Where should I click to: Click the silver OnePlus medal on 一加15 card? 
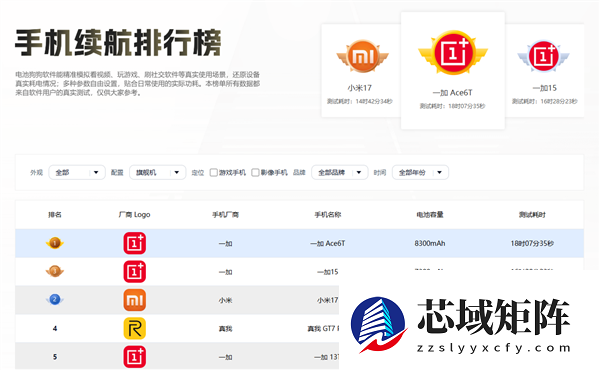click(x=543, y=56)
